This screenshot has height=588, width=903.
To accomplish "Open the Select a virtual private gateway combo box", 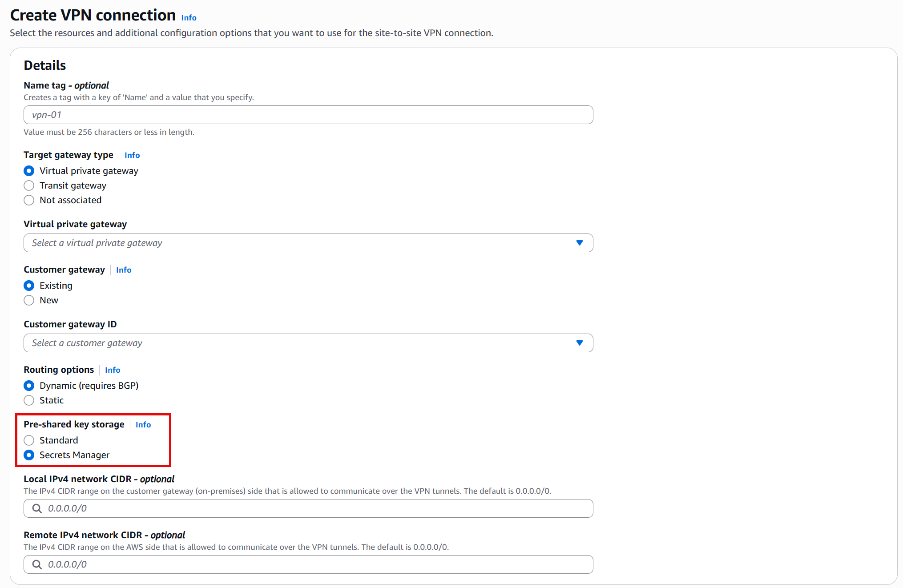I will pos(308,243).
